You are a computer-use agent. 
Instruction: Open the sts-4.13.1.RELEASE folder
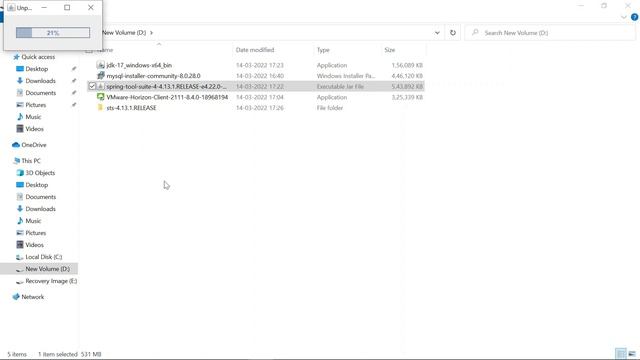click(131, 108)
